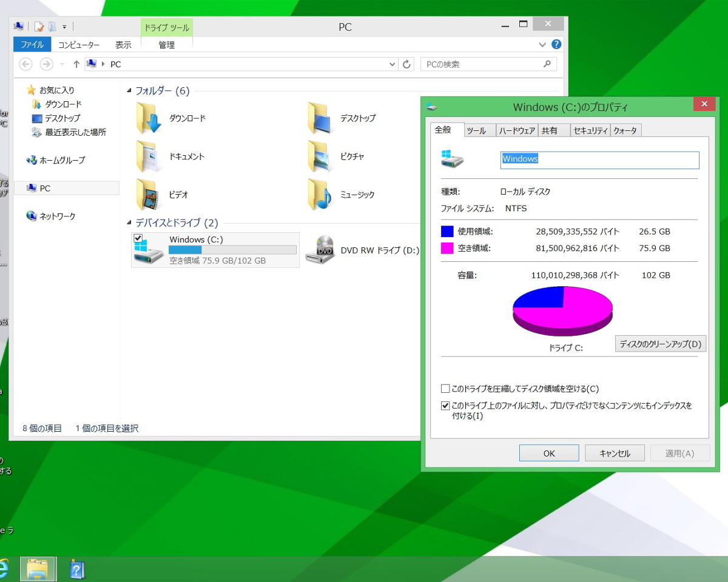Open the address bar history dropdown

click(x=392, y=64)
